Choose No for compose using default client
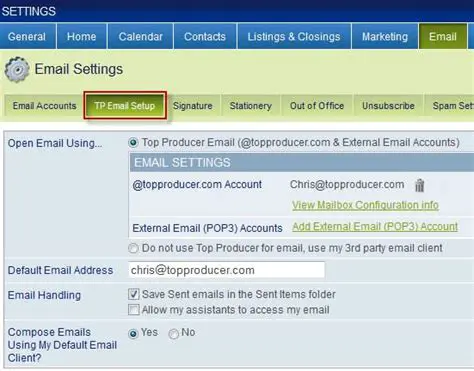The width and height of the screenshot is (474, 371). 174,333
